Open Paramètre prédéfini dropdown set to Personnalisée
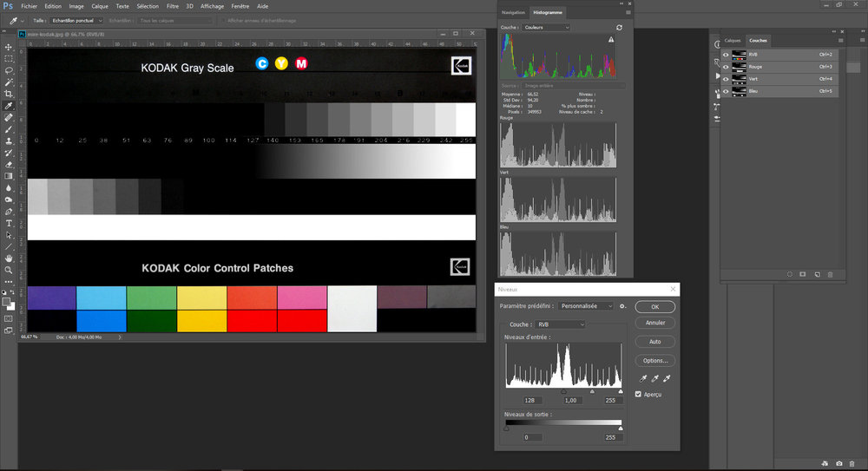The width and height of the screenshot is (868, 471). [x=586, y=306]
